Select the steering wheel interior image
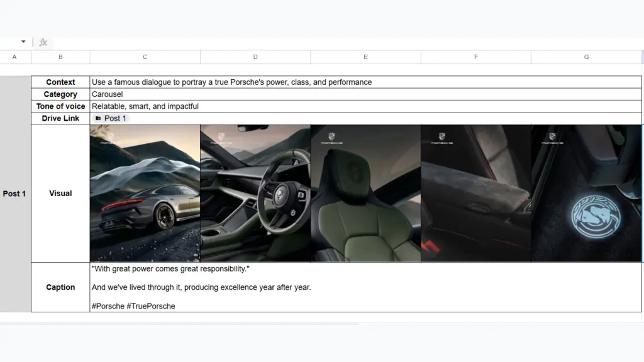 255,194
